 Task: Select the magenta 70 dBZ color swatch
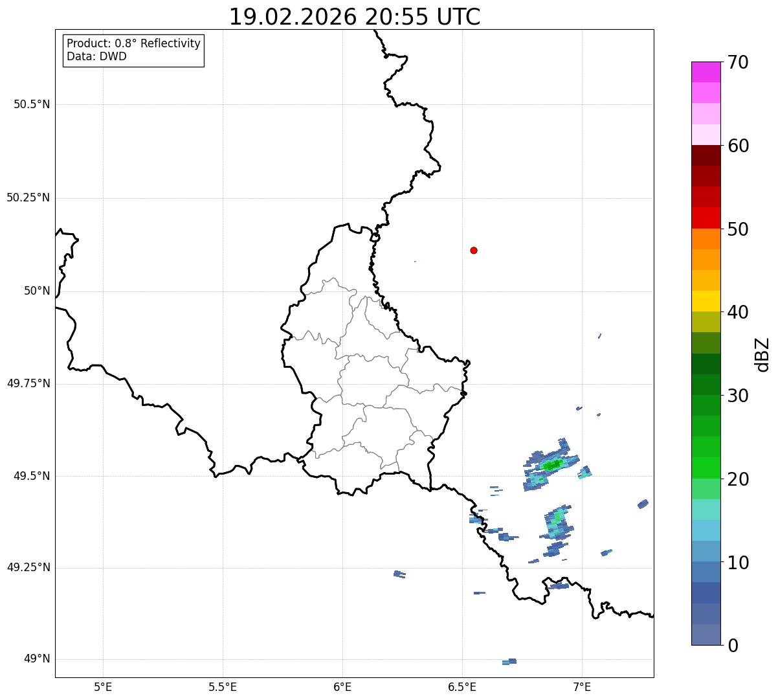pyautogui.click(x=706, y=72)
